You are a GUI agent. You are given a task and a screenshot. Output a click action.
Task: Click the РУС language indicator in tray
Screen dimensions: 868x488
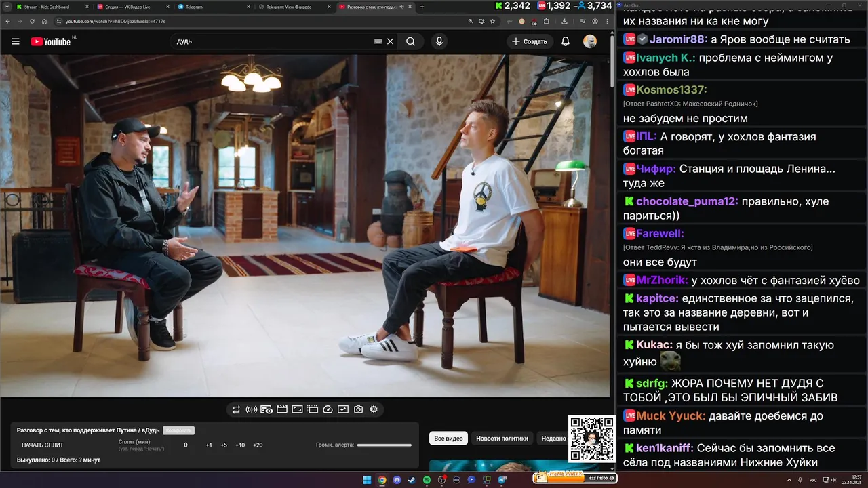[x=812, y=480]
